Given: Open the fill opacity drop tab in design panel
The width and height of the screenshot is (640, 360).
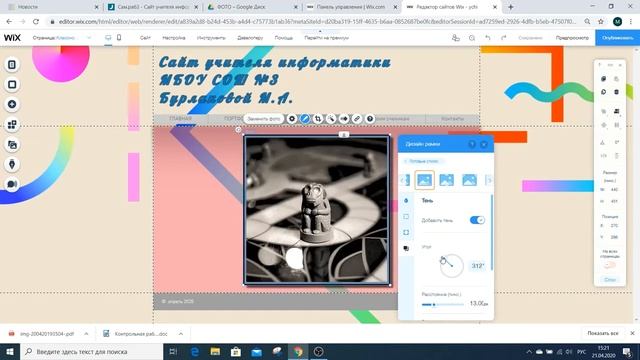Looking at the screenshot, I should pos(406,200).
